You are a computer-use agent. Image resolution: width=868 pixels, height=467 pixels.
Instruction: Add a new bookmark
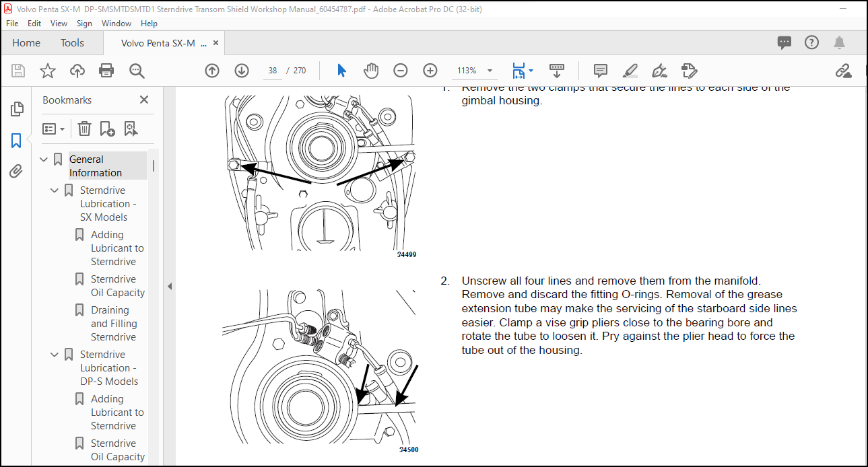coord(107,129)
